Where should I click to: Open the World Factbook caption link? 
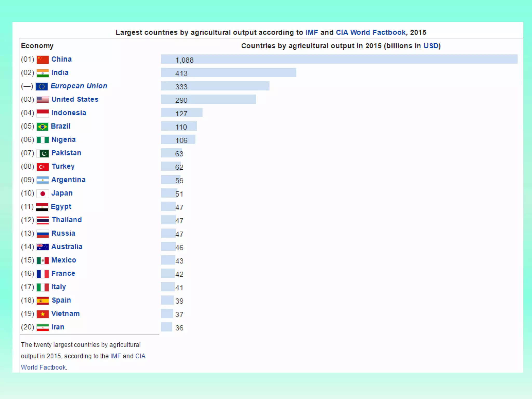(x=43, y=367)
